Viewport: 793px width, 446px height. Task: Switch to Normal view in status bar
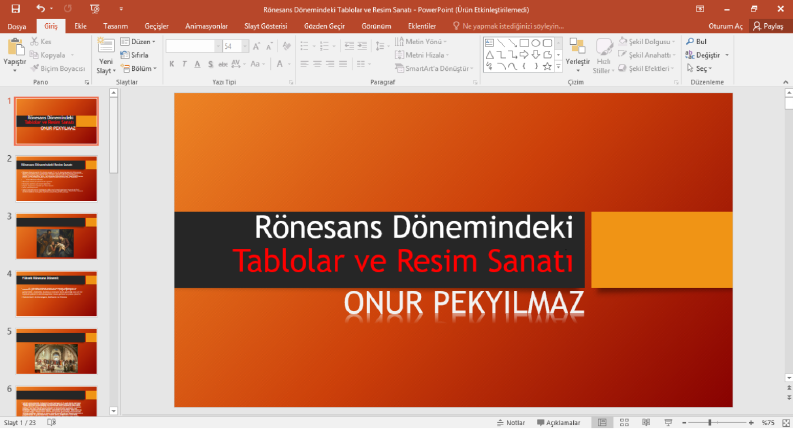(602, 422)
